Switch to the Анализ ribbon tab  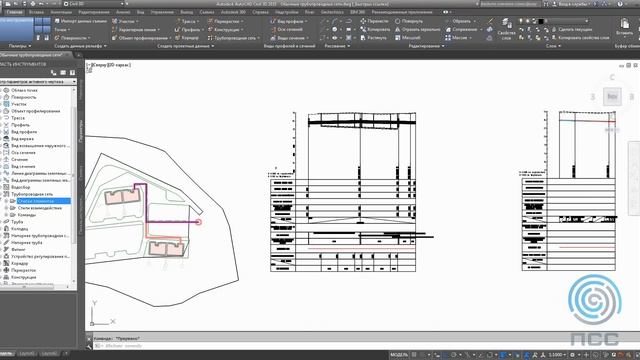coord(123,12)
